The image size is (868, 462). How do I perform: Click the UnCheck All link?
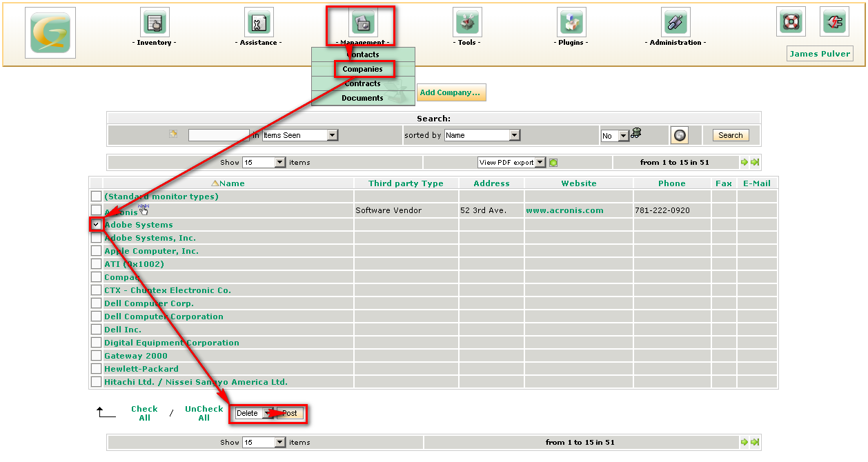click(x=204, y=413)
